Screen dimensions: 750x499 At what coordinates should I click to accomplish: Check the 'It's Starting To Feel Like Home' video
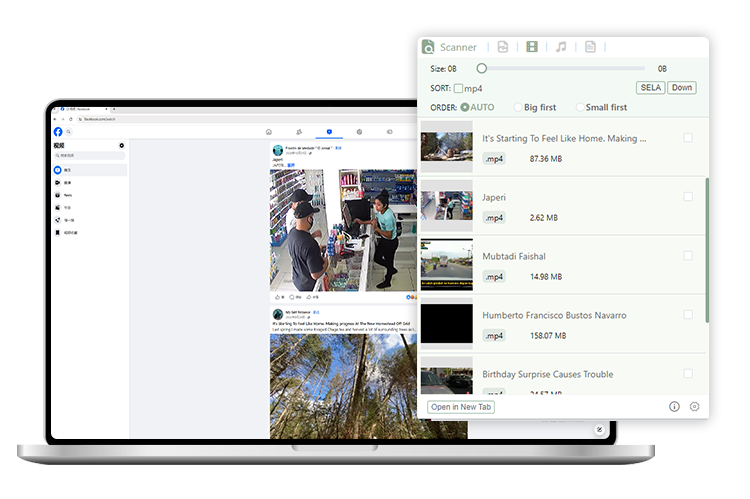tap(688, 138)
